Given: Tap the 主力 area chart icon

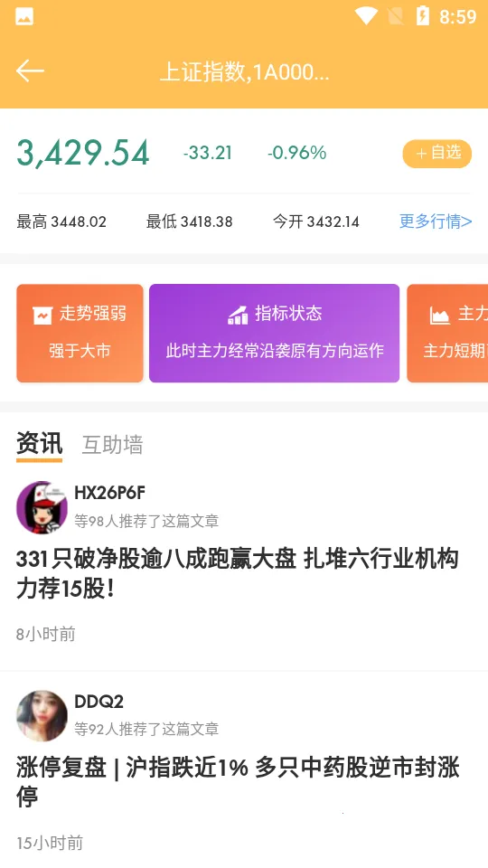Looking at the screenshot, I should click(440, 315).
